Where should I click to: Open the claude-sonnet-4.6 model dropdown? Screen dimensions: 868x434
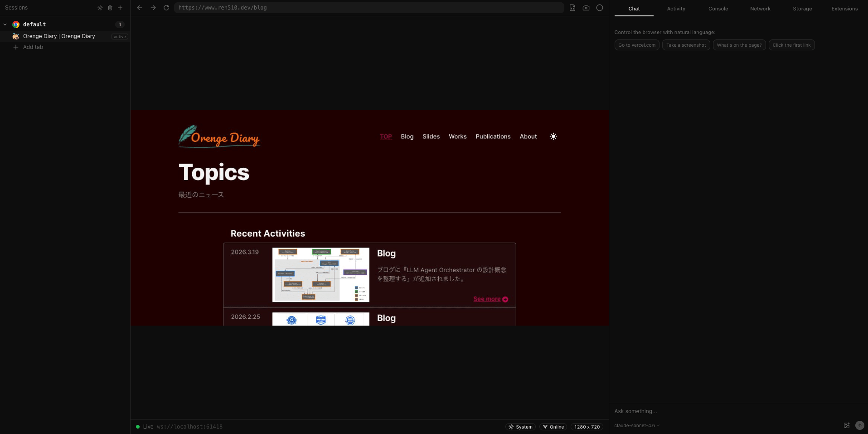click(x=637, y=425)
